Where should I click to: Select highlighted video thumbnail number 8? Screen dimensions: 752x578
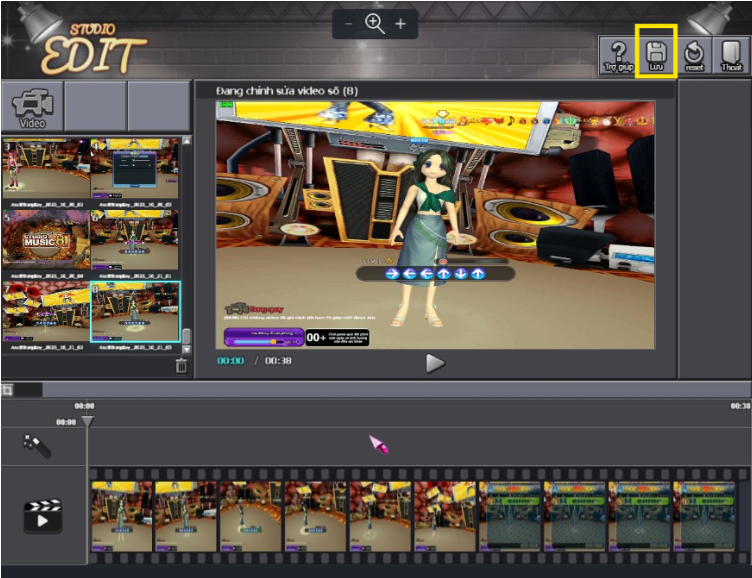point(135,312)
